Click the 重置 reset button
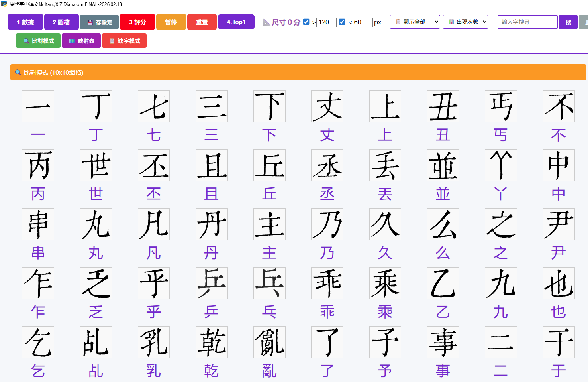 [202, 22]
